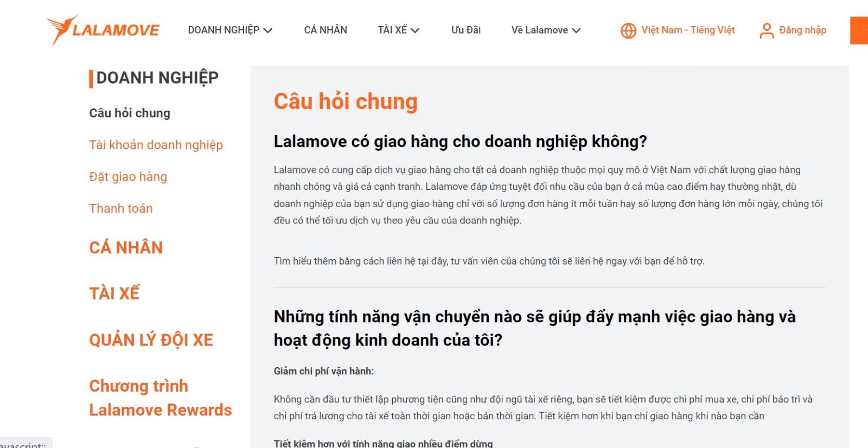Click the globe language icon
This screenshot has width=868, height=448.
(x=628, y=30)
